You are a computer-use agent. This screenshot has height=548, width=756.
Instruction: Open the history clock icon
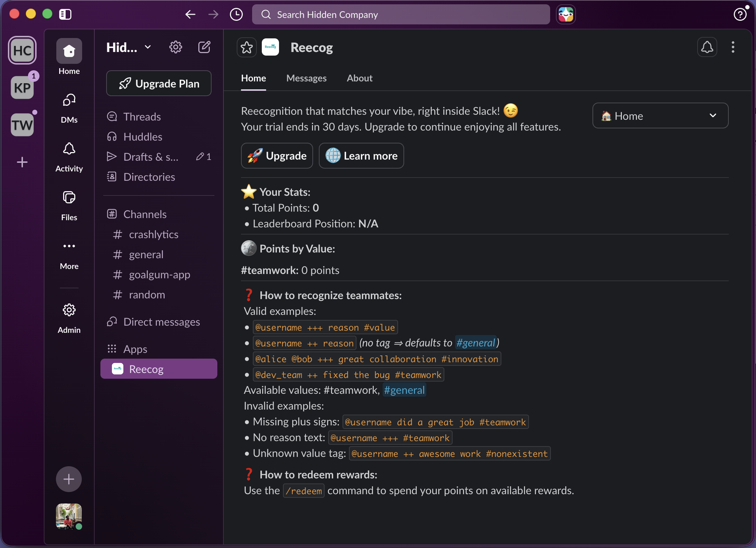point(236,14)
